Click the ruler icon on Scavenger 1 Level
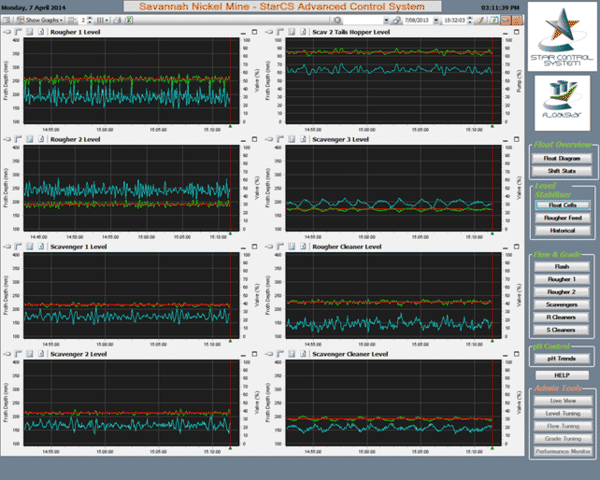 pyautogui.click(x=18, y=247)
